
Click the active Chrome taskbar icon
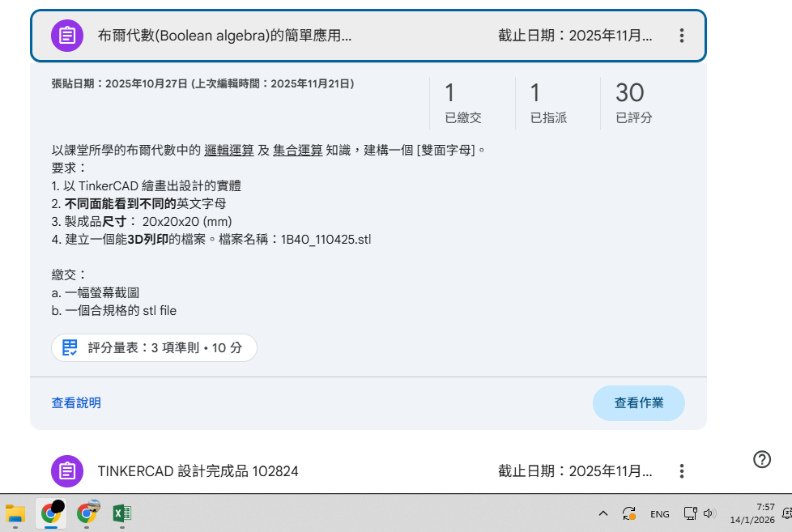pyautogui.click(x=51, y=513)
